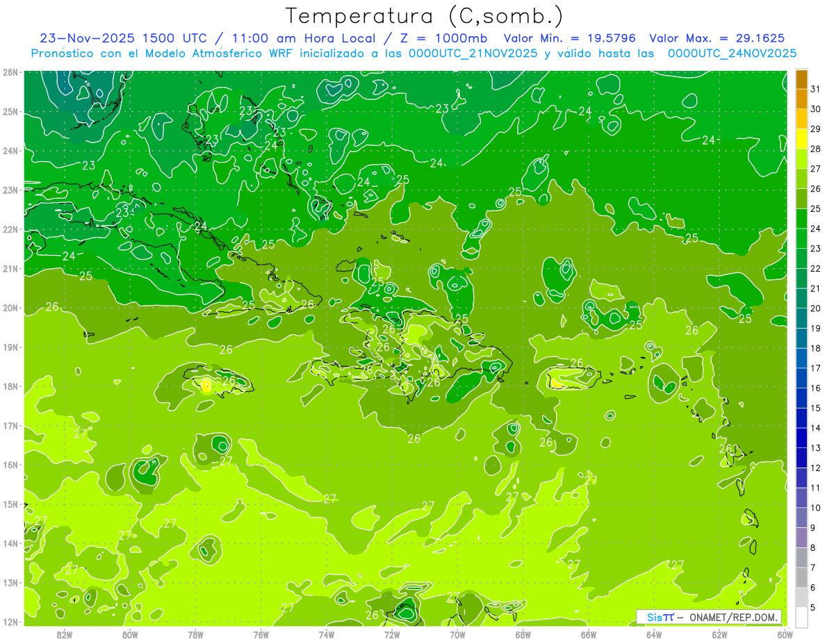Viewport: 834px width, 644px height.
Task: Click the "74W" longitude axis label
Action: click(x=326, y=634)
